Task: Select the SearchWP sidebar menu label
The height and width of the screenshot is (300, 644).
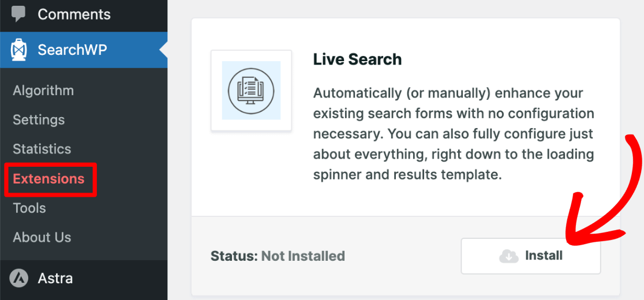Action: pyautogui.click(x=72, y=50)
